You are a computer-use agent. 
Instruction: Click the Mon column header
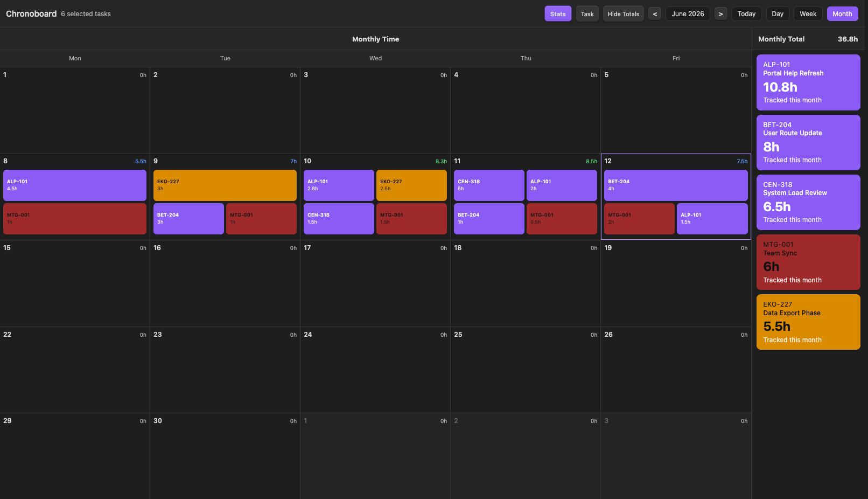[x=75, y=58]
